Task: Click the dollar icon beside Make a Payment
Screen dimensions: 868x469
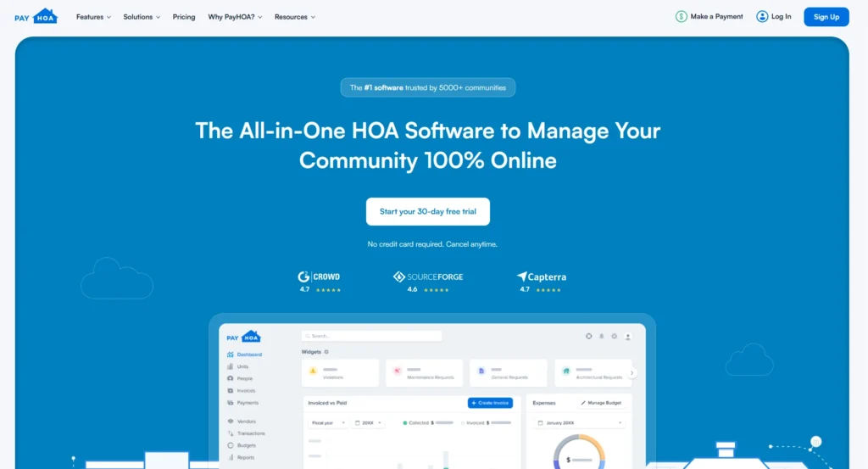Action: pos(681,16)
